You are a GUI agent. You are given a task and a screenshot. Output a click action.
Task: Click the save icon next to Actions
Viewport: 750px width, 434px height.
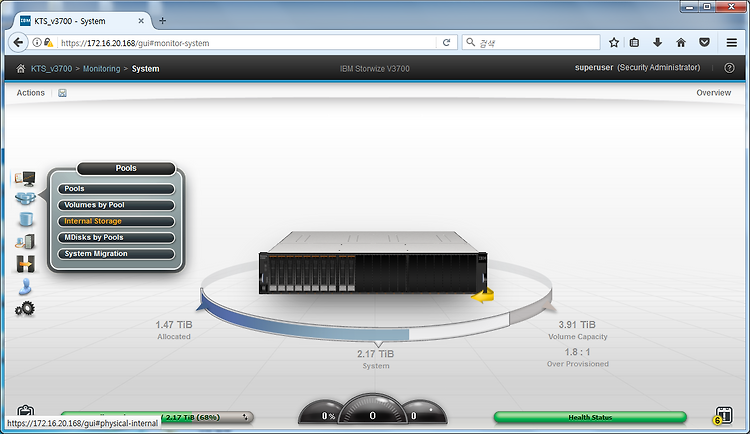tap(62, 93)
